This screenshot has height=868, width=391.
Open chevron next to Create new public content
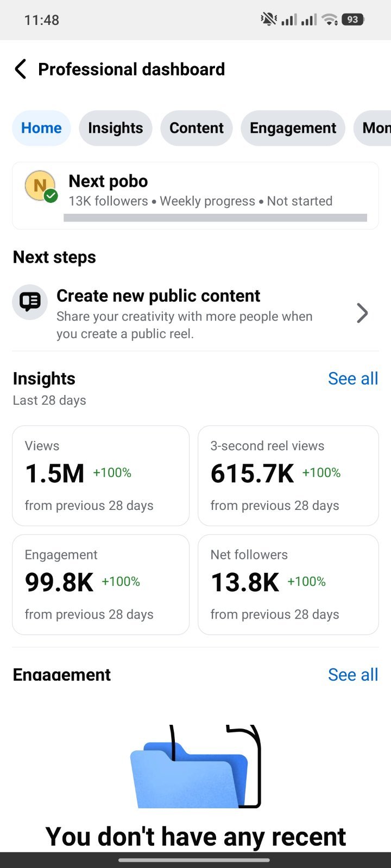click(362, 313)
